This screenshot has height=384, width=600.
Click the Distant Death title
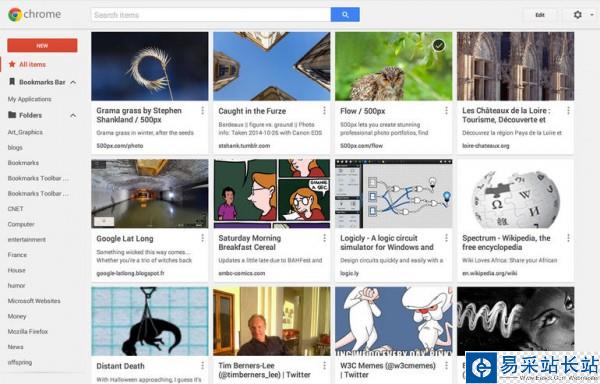(x=120, y=366)
